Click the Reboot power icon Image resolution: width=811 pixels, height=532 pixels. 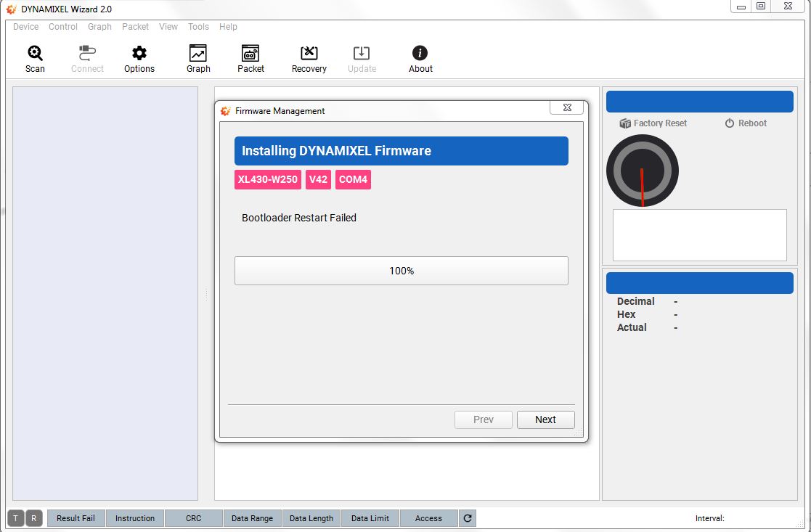pyautogui.click(x=729, y=123)
